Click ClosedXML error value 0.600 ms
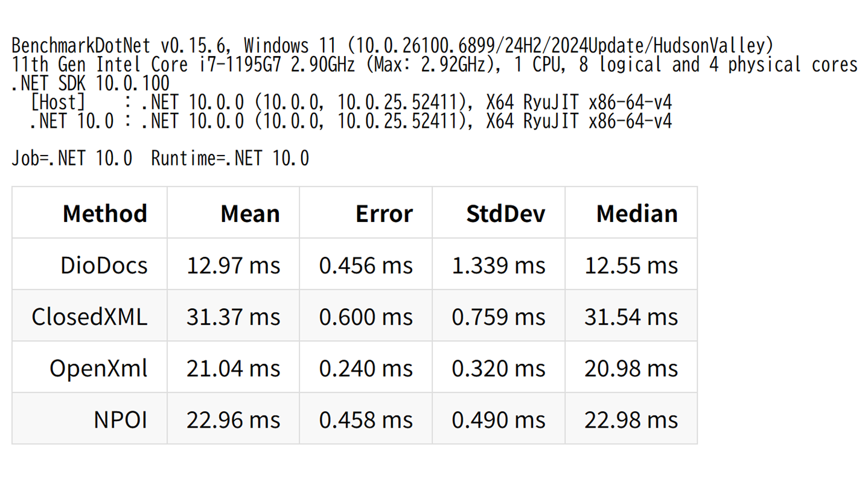This screenshot has width=868, height=488. click(x=366, y=317)
